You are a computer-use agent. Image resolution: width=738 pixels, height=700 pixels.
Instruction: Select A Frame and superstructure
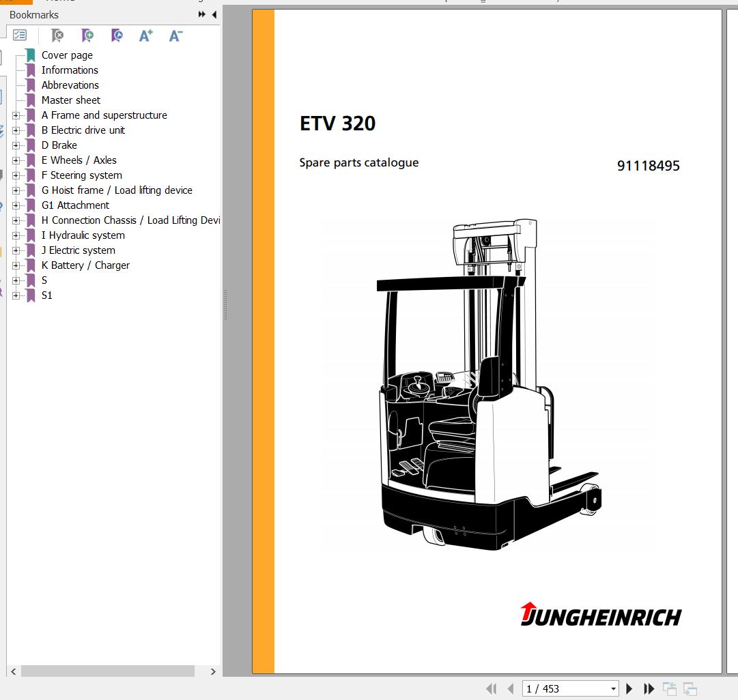click(104, 115)
